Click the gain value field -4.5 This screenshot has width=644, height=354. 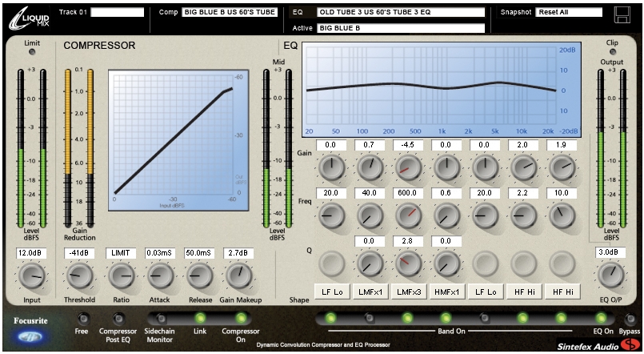(x=408, y=145)
